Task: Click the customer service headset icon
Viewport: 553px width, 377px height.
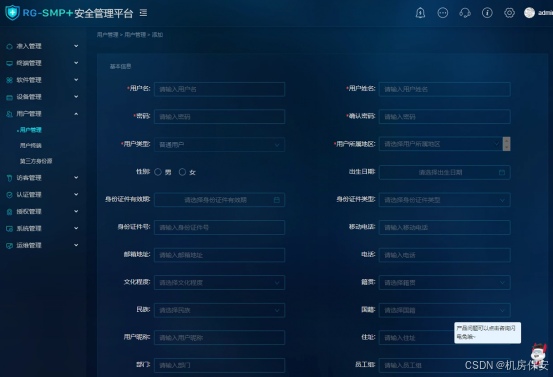Action: (465, 13)
